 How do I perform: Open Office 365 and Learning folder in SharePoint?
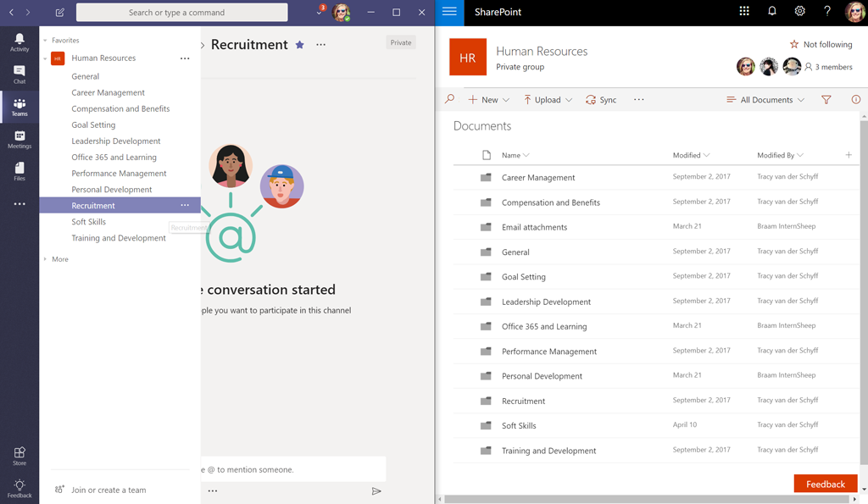(544, 326)
